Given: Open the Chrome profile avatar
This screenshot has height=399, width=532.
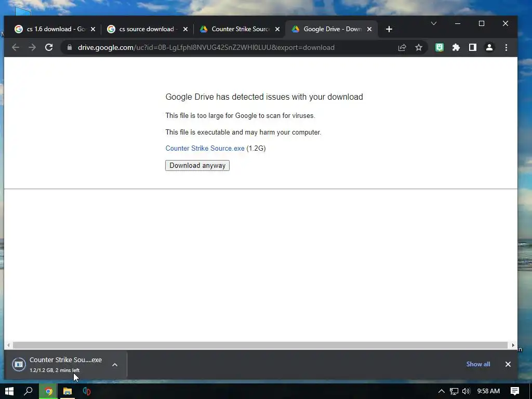Looking at the screenshot, I should coord(489,47).
